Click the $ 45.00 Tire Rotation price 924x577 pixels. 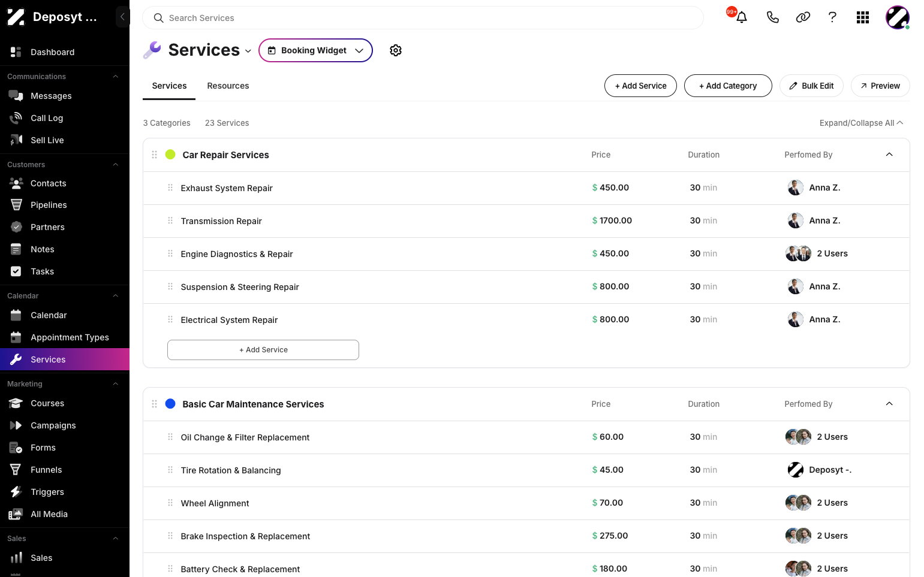tap(607, 470)
